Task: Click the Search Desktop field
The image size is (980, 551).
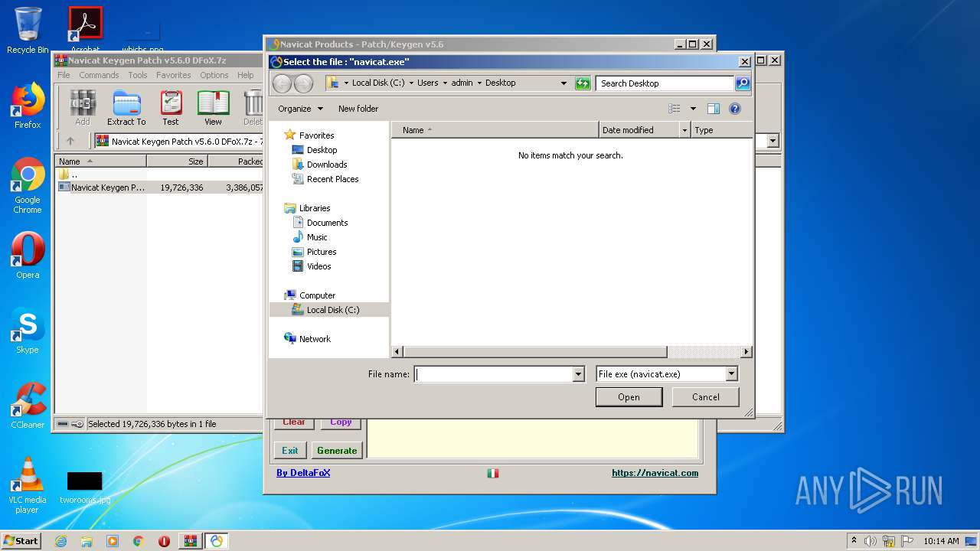Action: point(665,83)
